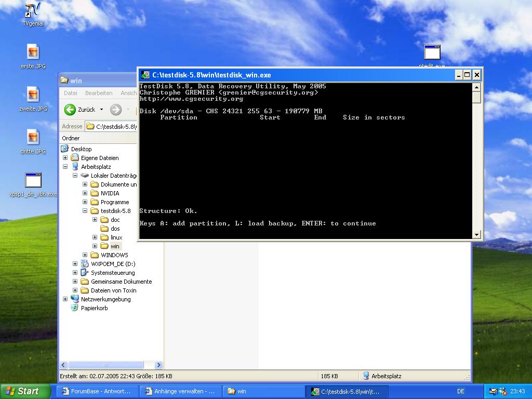This screenshot has height=399, width=532.
Task: Click the Netzwerkumgebung network icon
Action: point(75,299)
